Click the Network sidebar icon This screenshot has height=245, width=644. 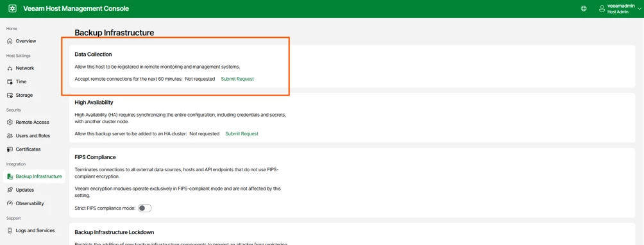(x=10, y=68)
